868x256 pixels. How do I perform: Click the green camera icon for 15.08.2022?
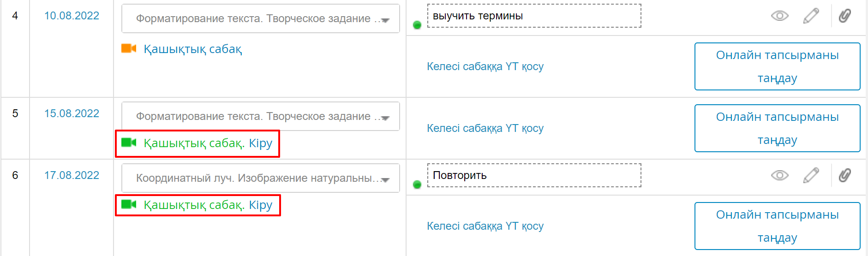(129, 143)
